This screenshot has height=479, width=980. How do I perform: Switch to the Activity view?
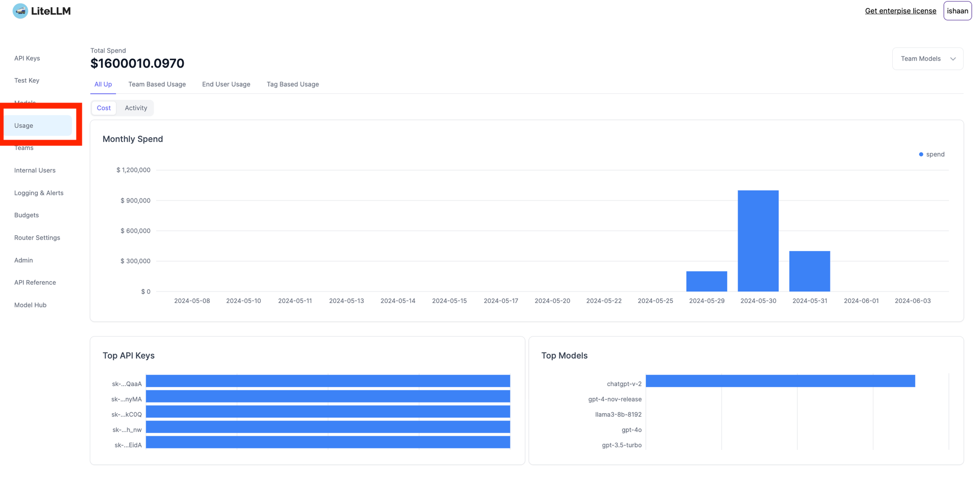pyautogui.click(x=135, y=108)
